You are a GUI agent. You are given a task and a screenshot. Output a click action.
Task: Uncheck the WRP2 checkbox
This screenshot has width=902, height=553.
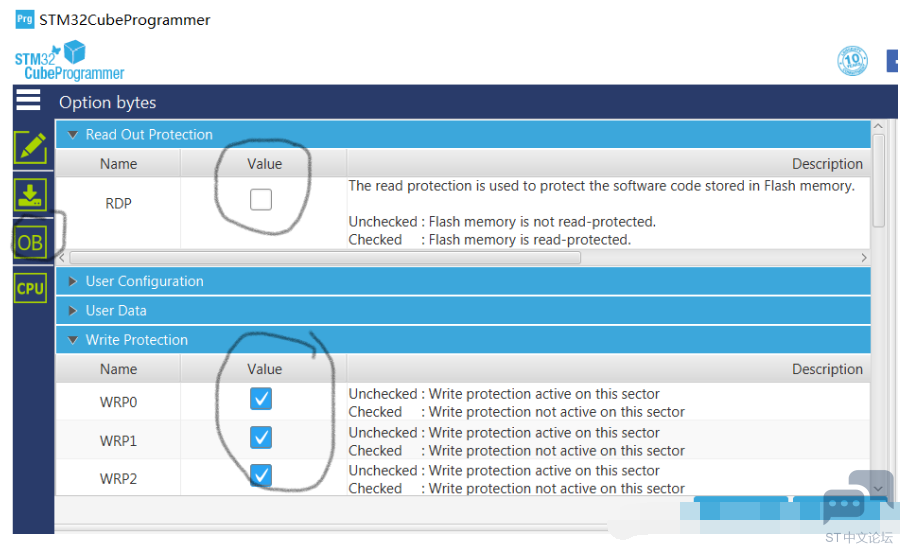point(261,475)
